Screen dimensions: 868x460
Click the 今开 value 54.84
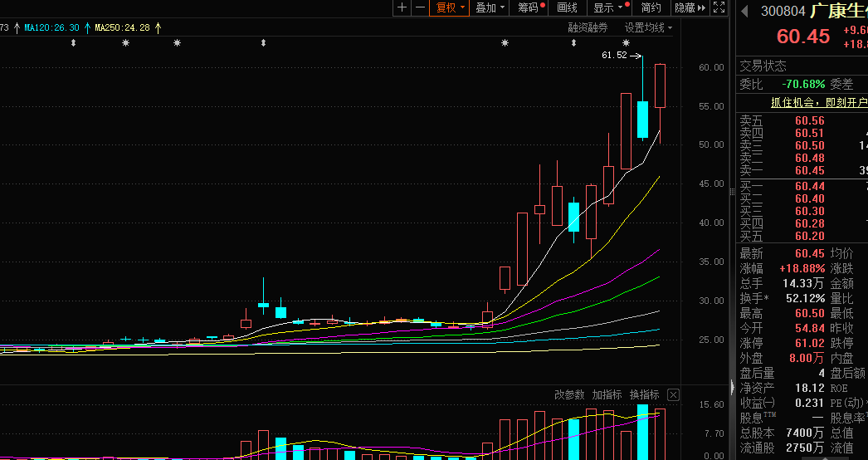(810, 329)
